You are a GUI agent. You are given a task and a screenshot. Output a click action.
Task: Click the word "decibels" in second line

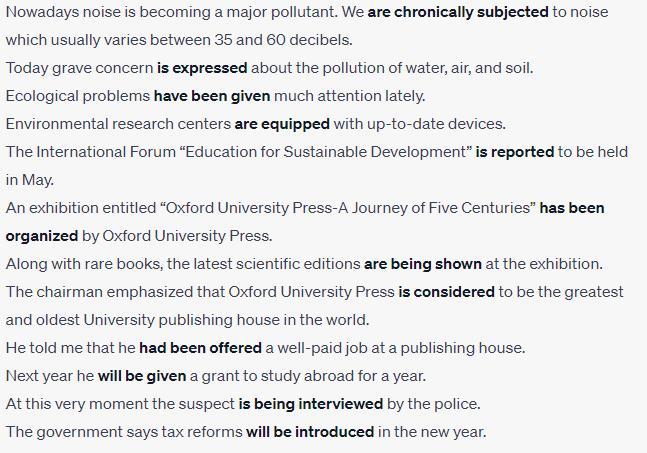coord(321,40)
